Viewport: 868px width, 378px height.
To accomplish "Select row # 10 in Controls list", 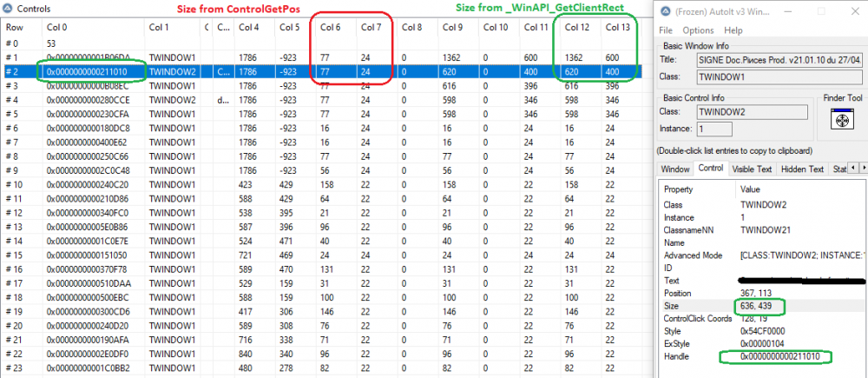I will point(321,184).
